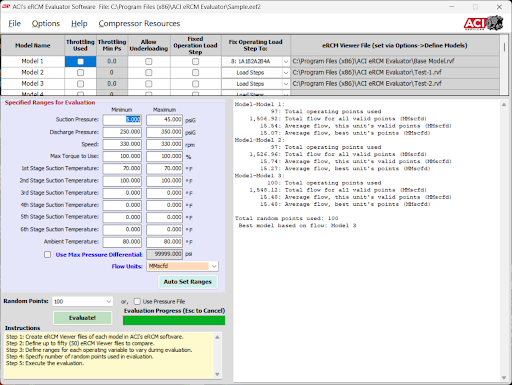The height and width of the screenshot is (385, 512).
Task: Open the Compressor Resources menu
Action: pyautogui.click(x=139, y=23)
